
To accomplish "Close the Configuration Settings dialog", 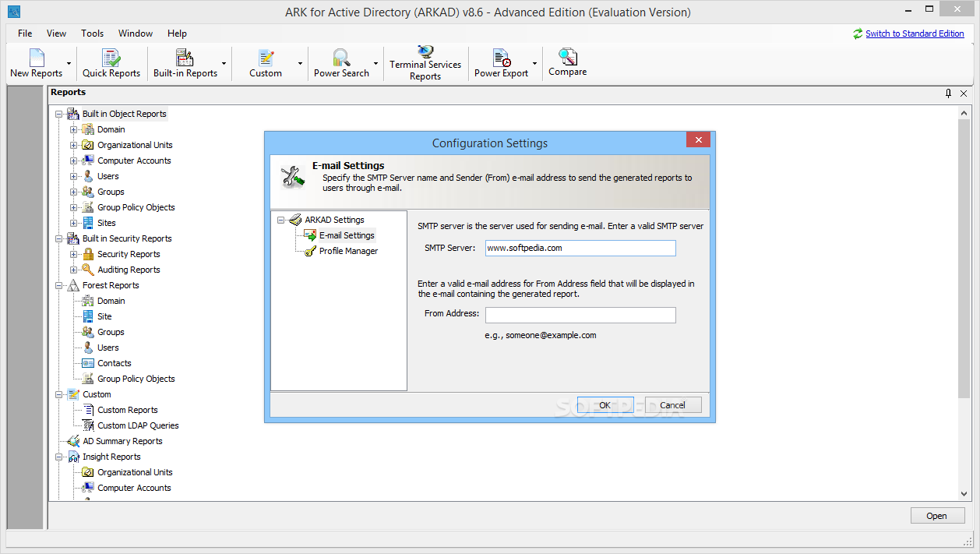I will [698, 140].
